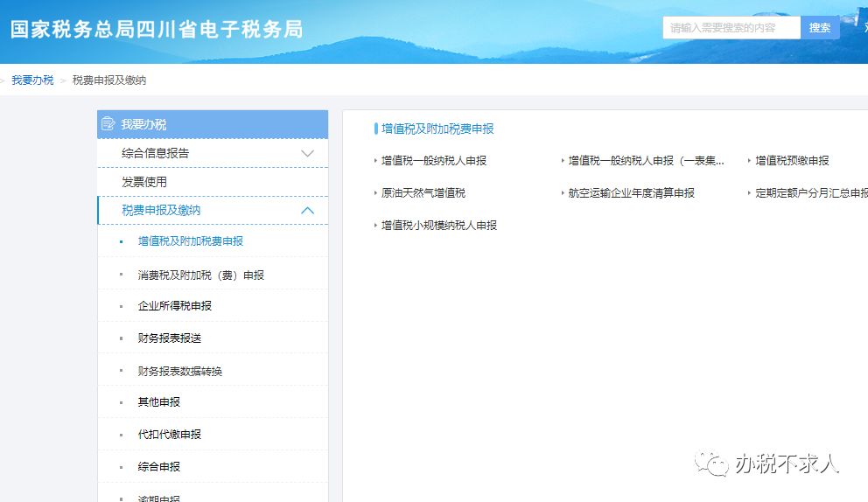Open 航空运输企业年度清算申报 link
Viewport: 868px width, 502px height.
tap(631, 192)
